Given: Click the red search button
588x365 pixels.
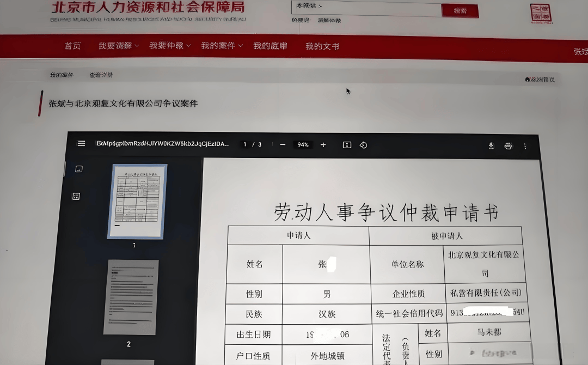Looking at the screenshot, I should [460, 10].
